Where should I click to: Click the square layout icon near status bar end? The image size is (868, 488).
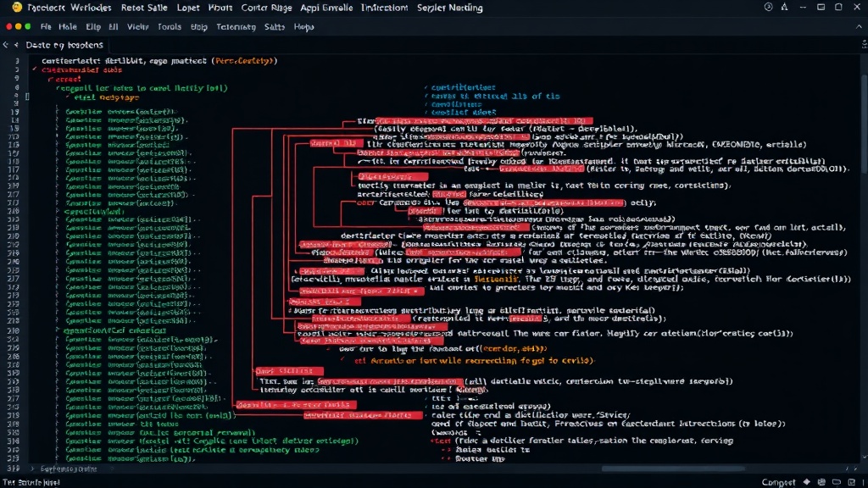851,482
